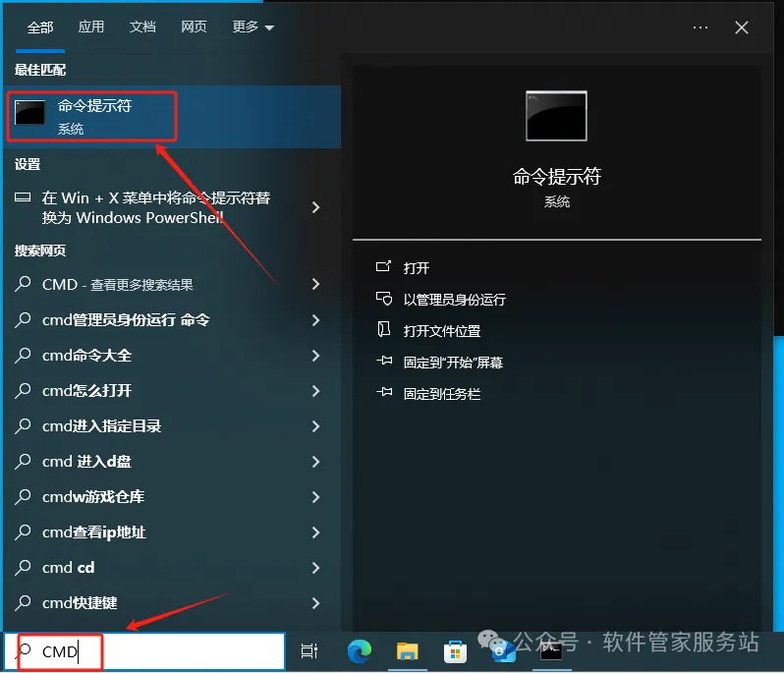Click the magnifier icon in the search box
784x673 pixels.
[x=24, y=650]
